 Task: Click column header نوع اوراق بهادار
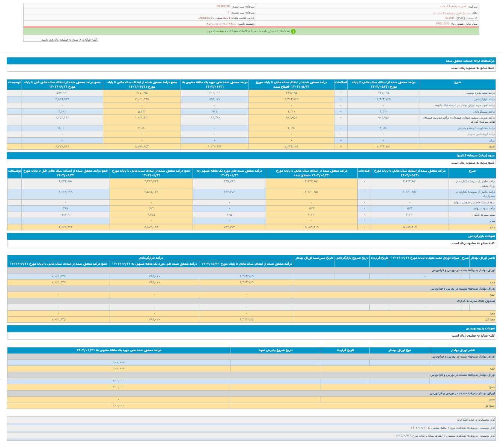(399, 350)
